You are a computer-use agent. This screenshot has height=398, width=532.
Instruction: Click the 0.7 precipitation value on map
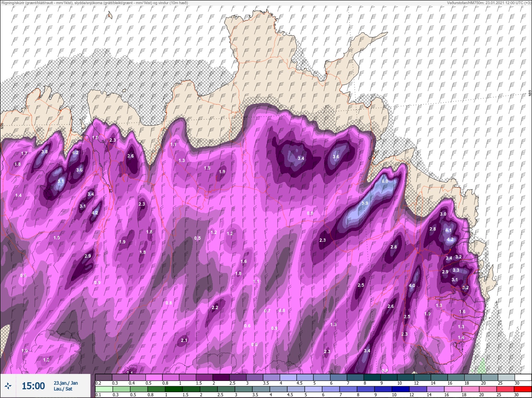267,311
